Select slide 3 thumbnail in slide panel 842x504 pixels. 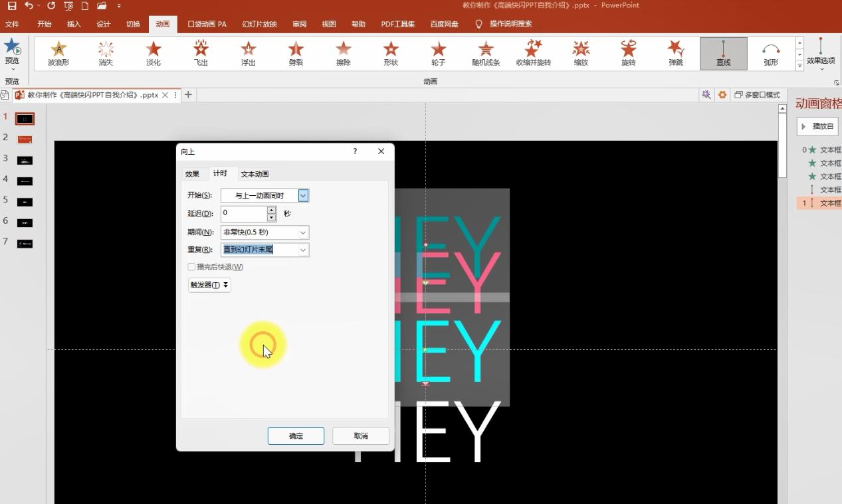coord(24,159)
